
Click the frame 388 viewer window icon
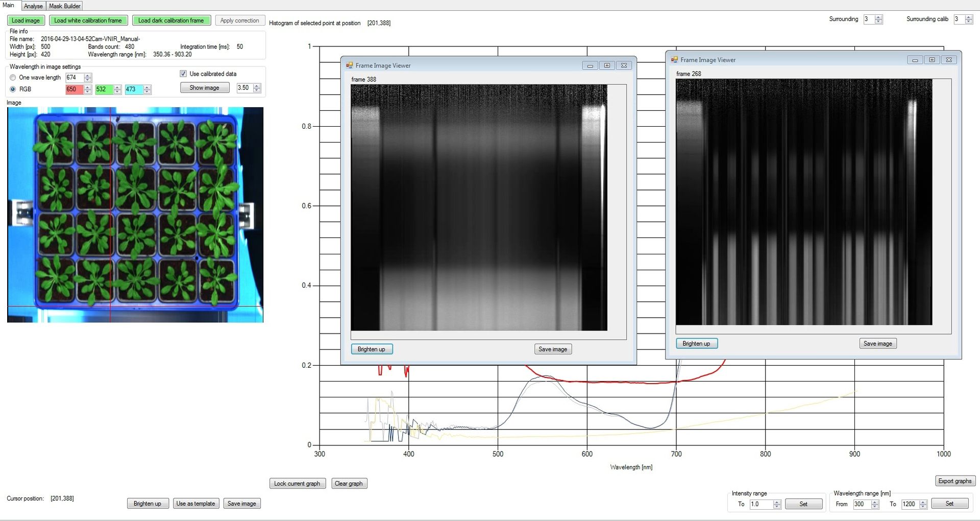[x=350, y=65]
